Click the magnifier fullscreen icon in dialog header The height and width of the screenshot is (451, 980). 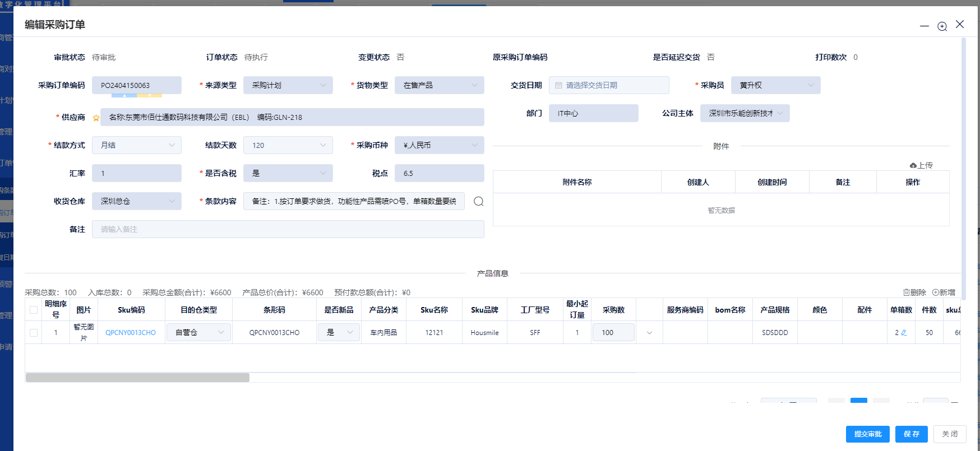coord(942,26)
